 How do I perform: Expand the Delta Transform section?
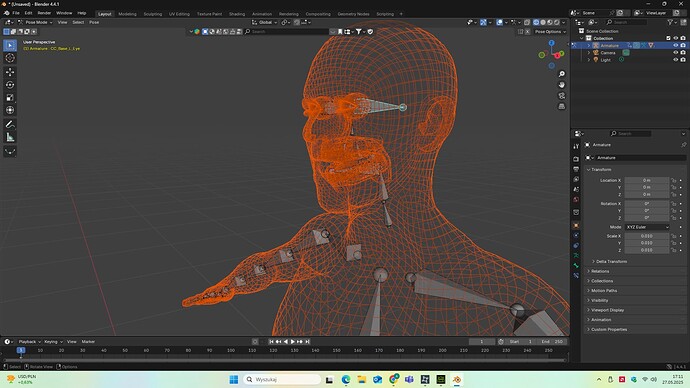pyautogui.click(x=611, y=261)
